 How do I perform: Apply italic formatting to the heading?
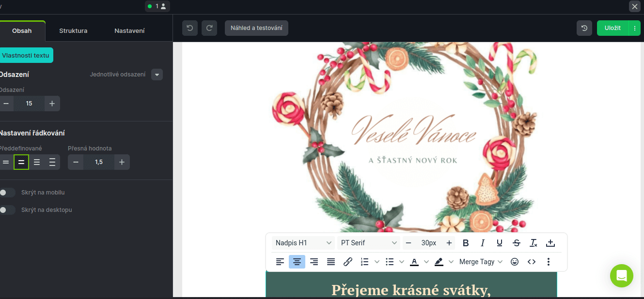pos(483,243)
